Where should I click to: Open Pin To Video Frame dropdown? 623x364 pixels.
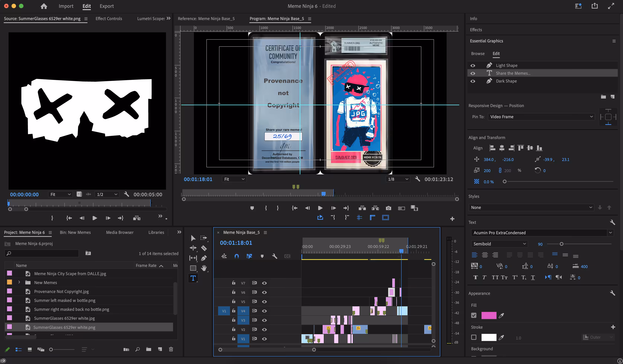541,117
